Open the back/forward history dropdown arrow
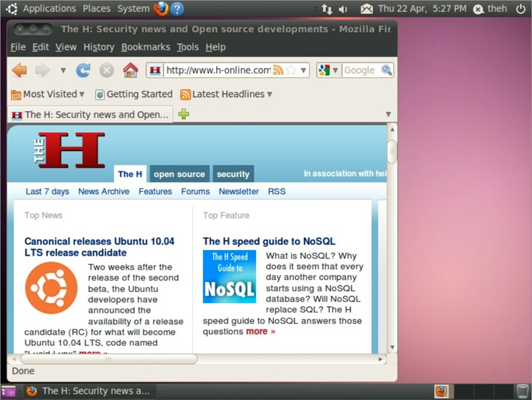This screenshot has height=400, width=532. tap(63, 71)
